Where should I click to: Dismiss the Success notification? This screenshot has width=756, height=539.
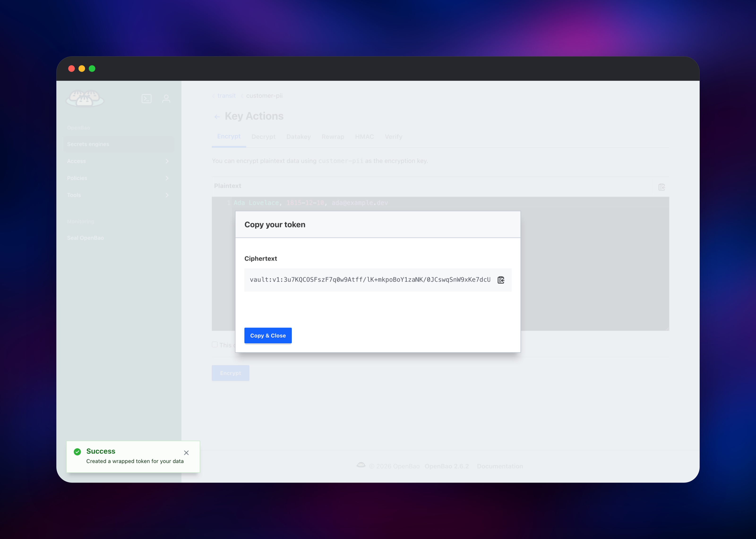coord(186,453)
